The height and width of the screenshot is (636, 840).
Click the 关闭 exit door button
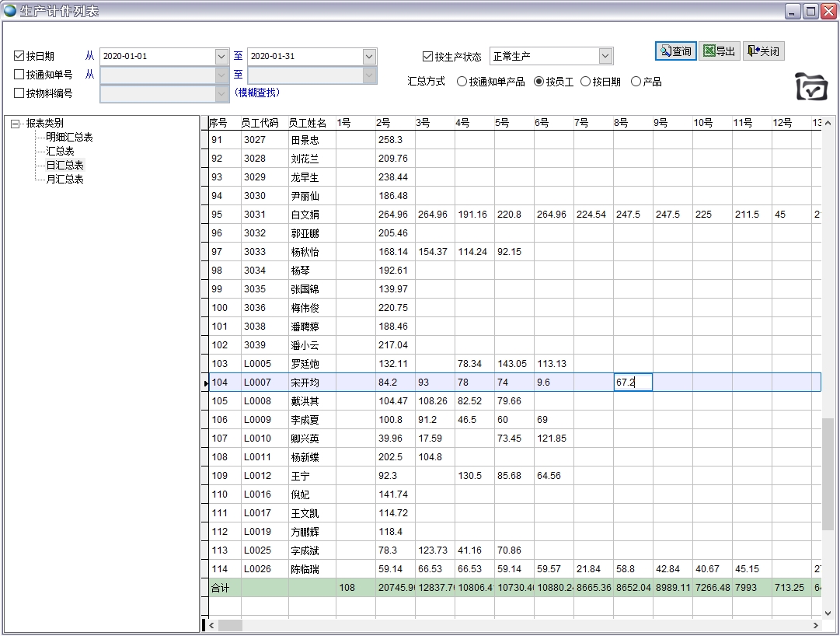pos(762,51)
